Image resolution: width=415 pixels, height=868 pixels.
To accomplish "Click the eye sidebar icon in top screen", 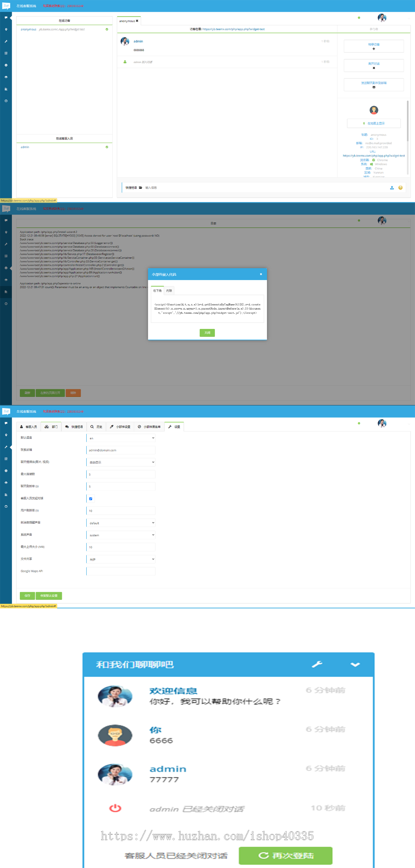I will [6, 77].
